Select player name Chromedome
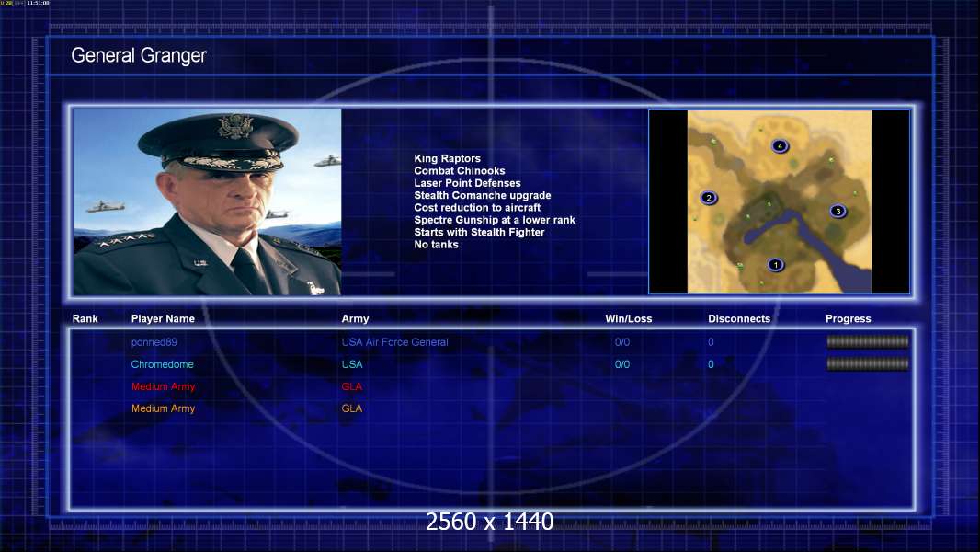This screenshot has height=552, width=980. [x=162, y=364]
